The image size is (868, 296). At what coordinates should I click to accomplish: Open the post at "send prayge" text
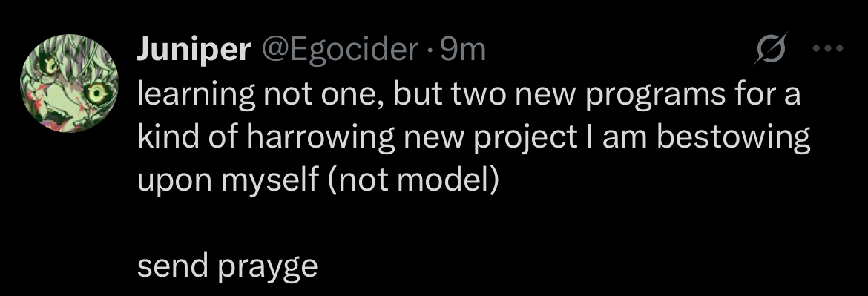(228, 268)
